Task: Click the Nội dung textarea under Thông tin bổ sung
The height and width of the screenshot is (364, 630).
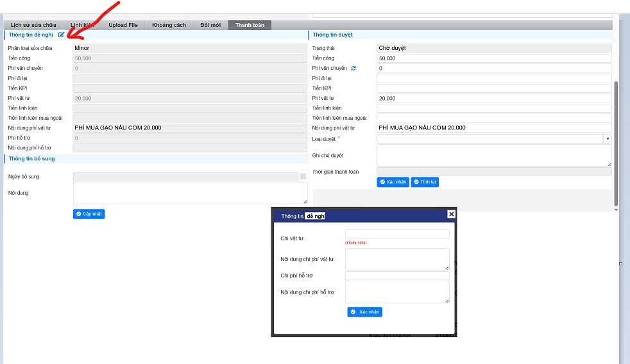Action: (190, 193)
